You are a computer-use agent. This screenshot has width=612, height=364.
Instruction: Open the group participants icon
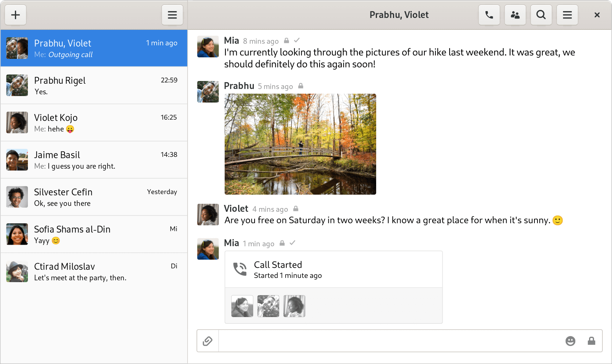pyautogui.click(x=515, y=15)
